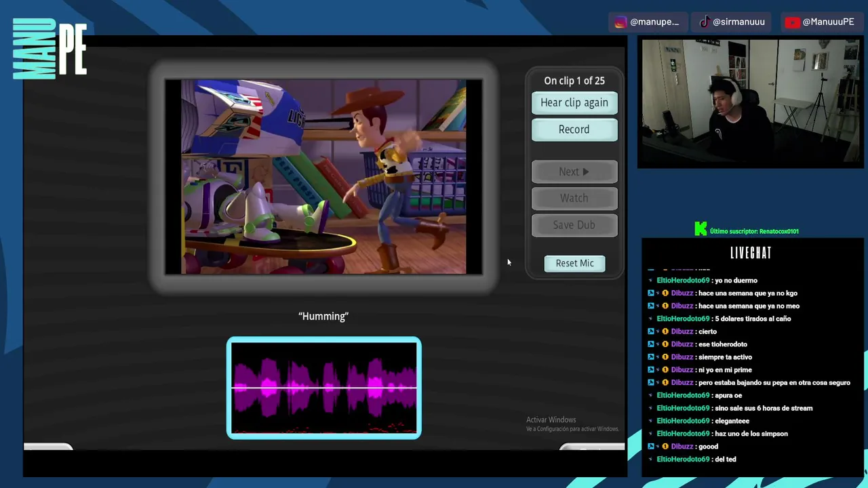The height and width of the screenshot is (488, 868).
Task: Open the @manupe_ Instagram handle
Action: (x=654, y=22)
